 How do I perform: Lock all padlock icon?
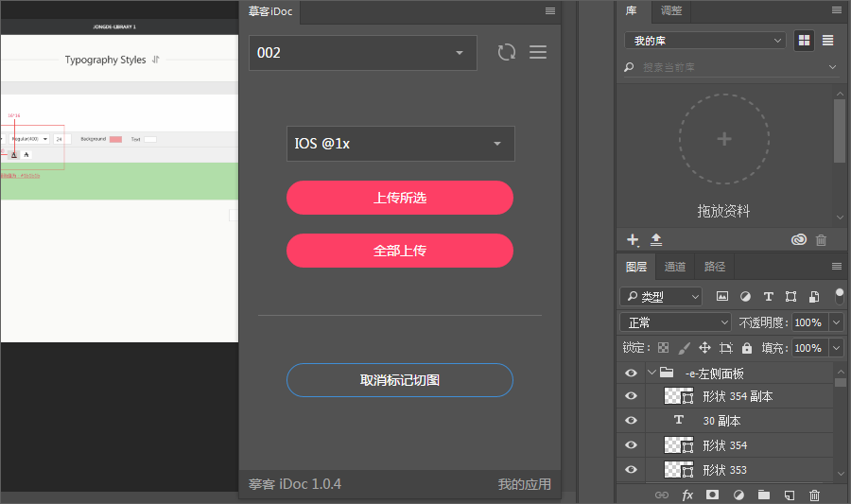click(x=747, y=348)
